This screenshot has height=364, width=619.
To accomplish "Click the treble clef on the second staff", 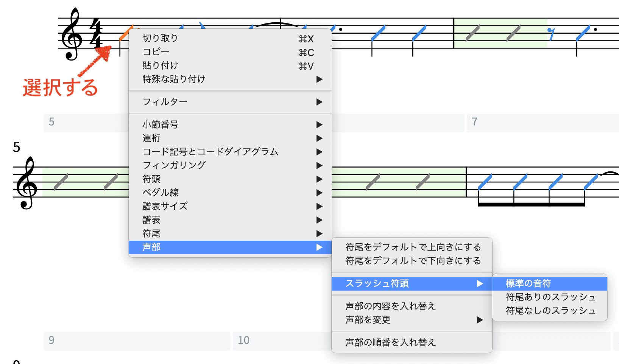I will pyautogui.click(x=26, y=184).
